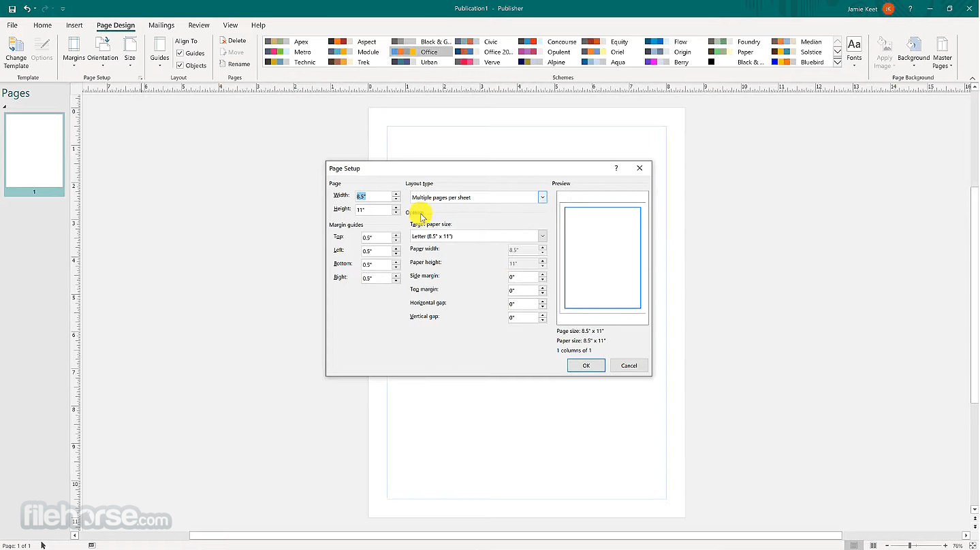Click the page Width input field
This screenshot has width=980, height=550.
(373, 196)
